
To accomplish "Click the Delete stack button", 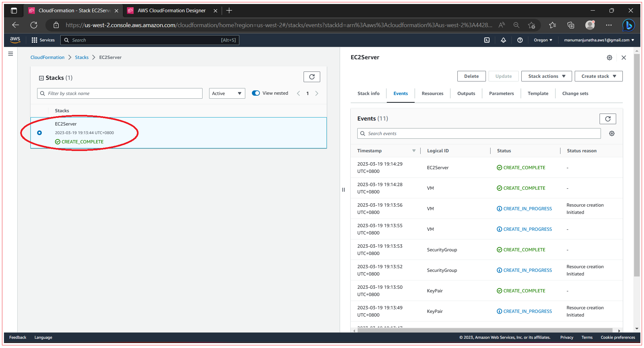I will pos(471,76).
